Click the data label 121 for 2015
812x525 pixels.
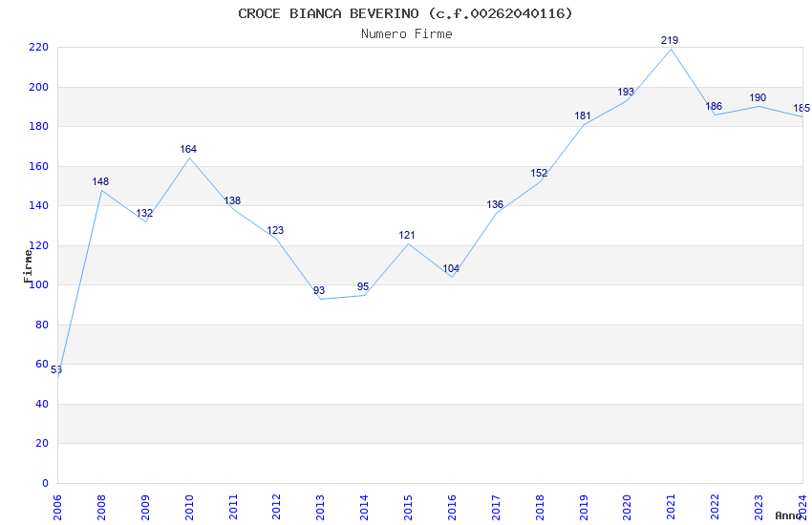407,236
